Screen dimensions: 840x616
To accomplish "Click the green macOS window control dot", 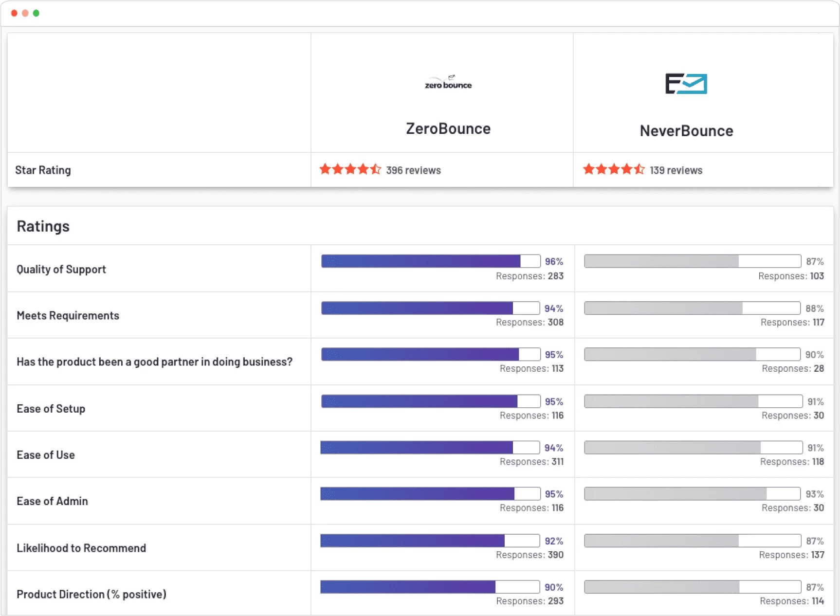I will coord(35,13).
